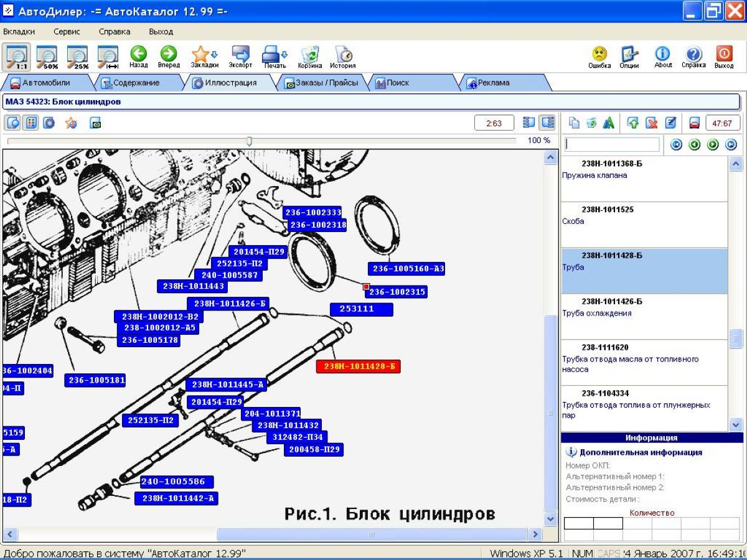Click part label 238Н-1011442-А
The width and height of the screenshot is (747, 560).
coord(176,498)
